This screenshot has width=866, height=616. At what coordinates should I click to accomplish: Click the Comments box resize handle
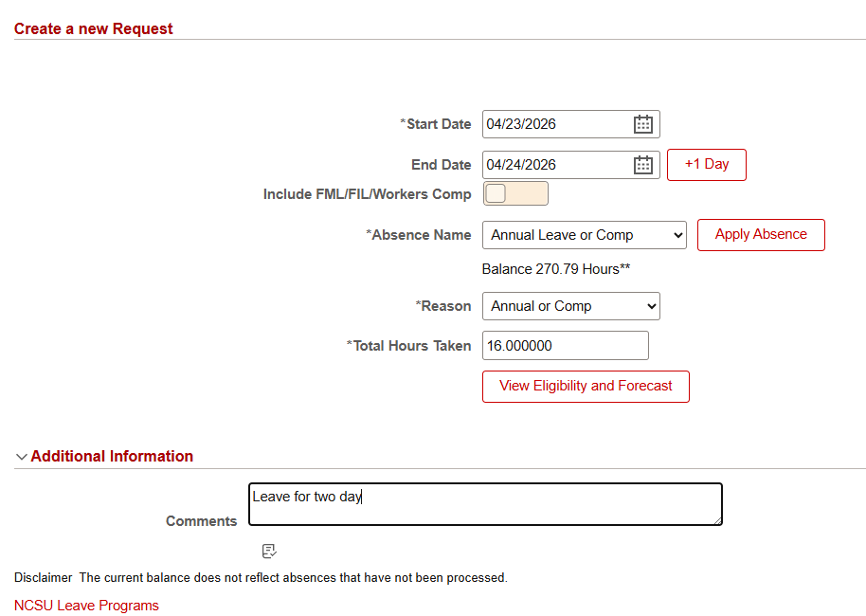[717, 520]
